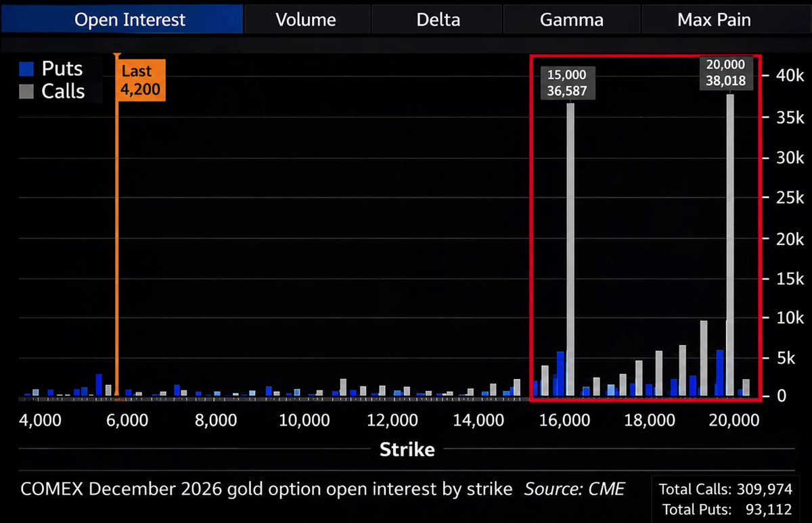Switch to the Volume tab

coord(306,20)
